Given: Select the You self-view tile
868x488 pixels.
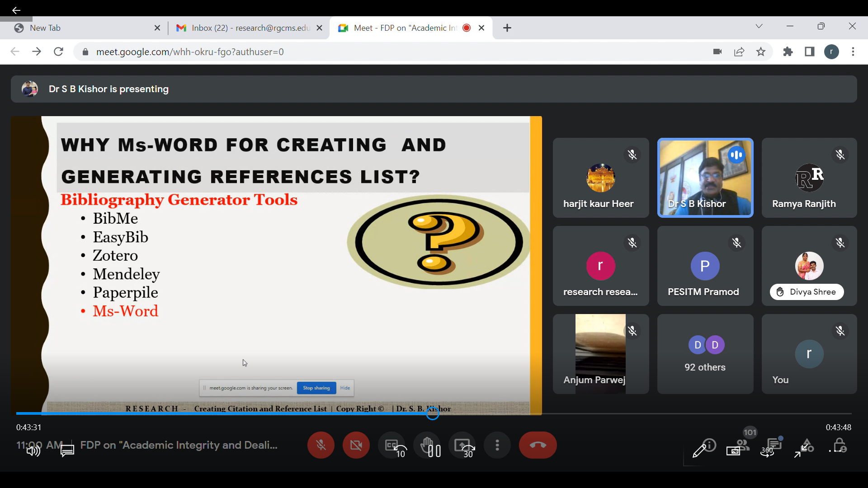Looking at the screenshot, I should [809, 354].
